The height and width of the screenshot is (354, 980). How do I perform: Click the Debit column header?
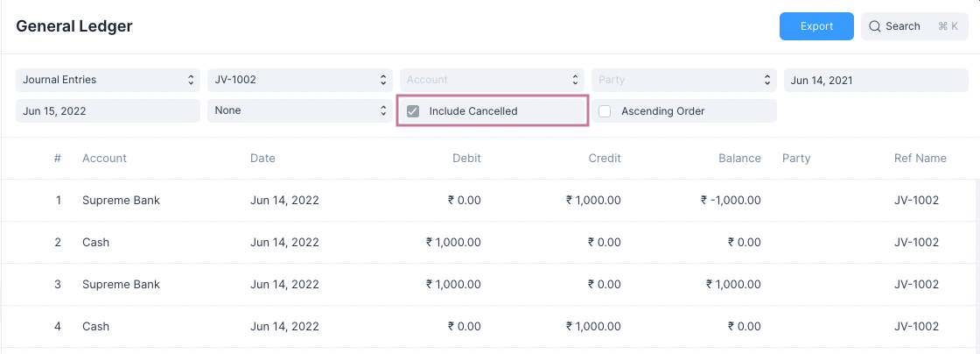pyautogui.click(x=466, y=159)
